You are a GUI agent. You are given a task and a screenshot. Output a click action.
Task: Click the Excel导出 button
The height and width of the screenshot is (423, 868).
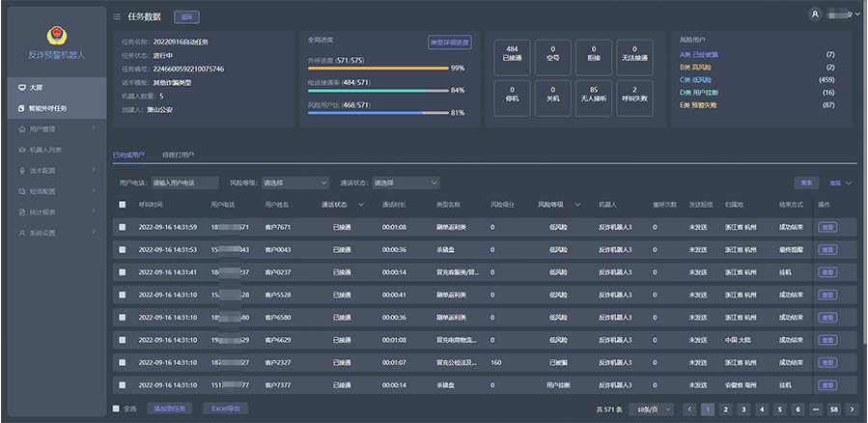click(x=224, y=409)
